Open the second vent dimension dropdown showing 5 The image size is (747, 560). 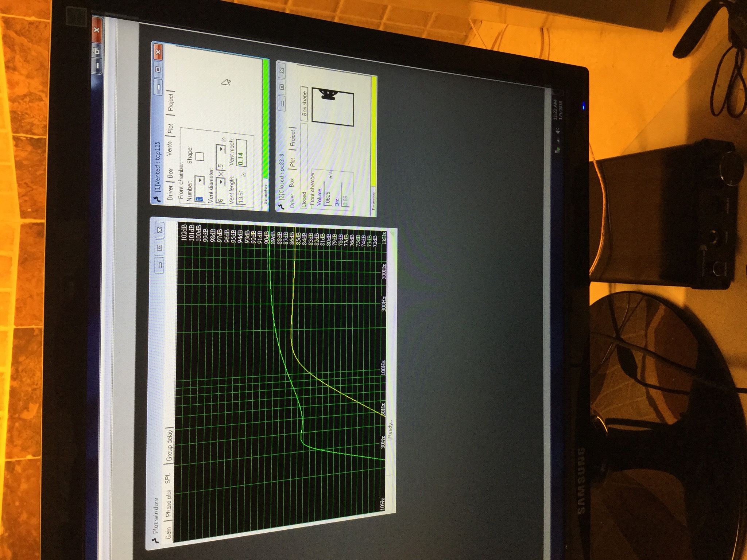(221, 149)
